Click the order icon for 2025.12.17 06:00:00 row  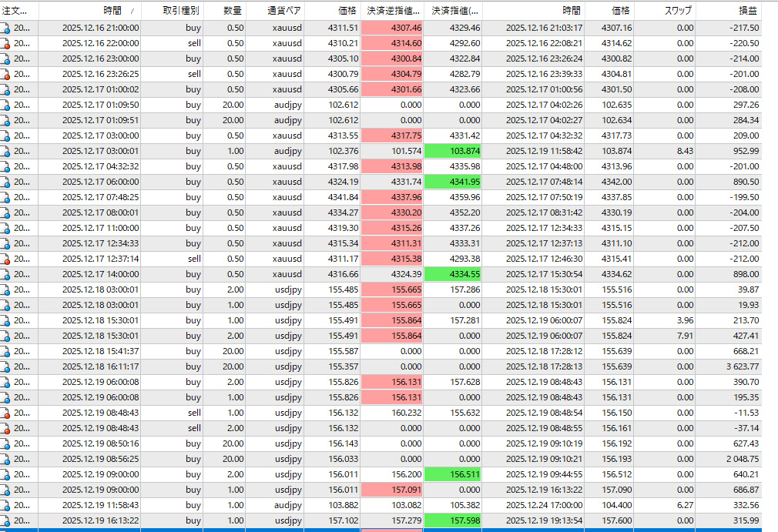click(x=5, y=182)
